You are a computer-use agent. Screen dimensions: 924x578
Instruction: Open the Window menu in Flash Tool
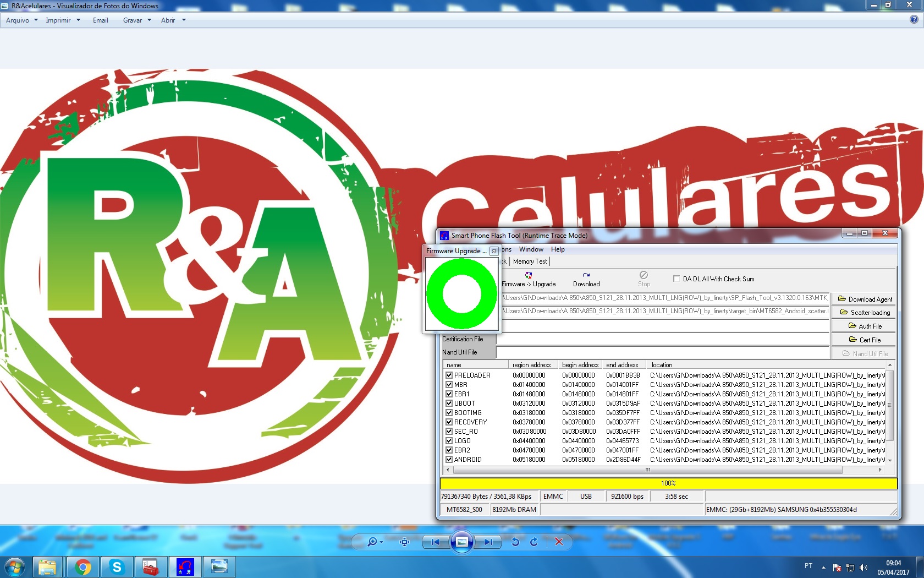point(531,249)
